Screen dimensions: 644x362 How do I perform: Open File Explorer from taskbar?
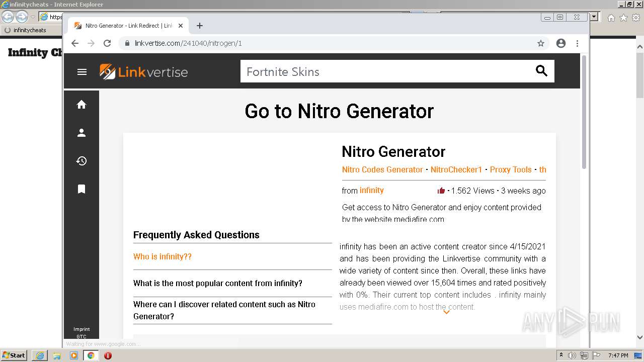[57, 355]
